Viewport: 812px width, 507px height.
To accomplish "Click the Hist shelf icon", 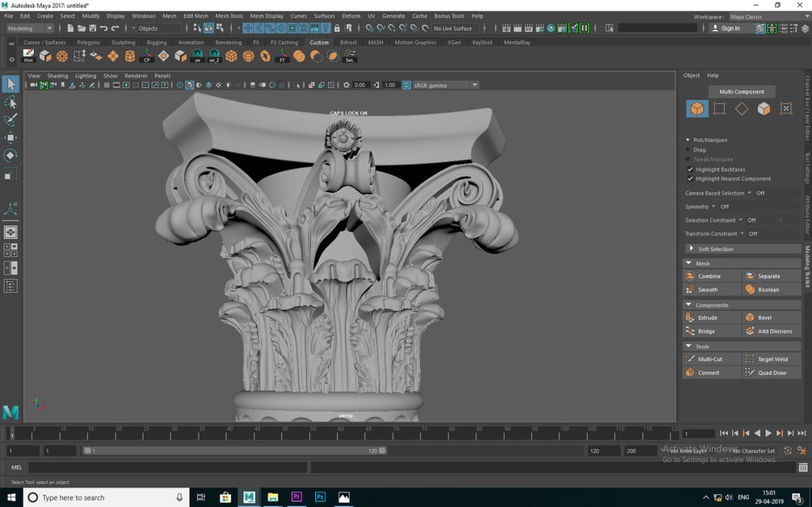I will point(28,56).
